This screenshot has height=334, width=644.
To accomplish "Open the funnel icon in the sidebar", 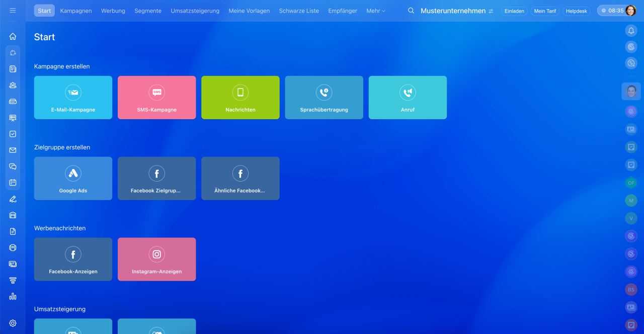I will click(13, 280).
